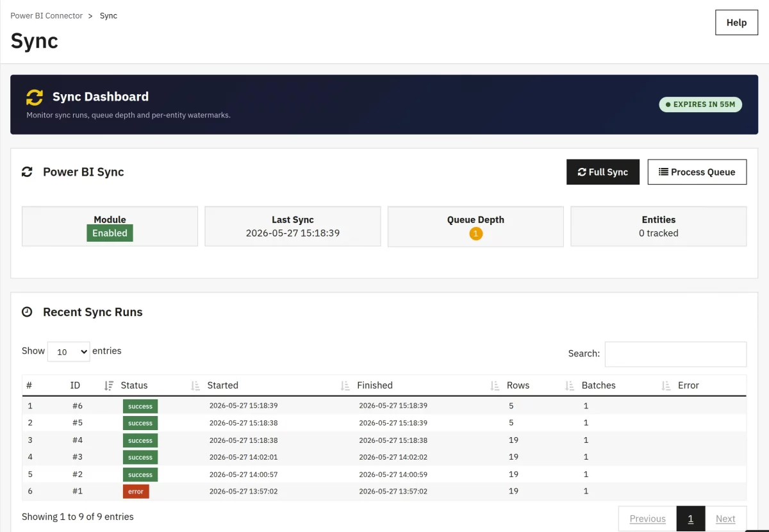Sort table by ID column icon
769x532 pixels.
(109, 386)
